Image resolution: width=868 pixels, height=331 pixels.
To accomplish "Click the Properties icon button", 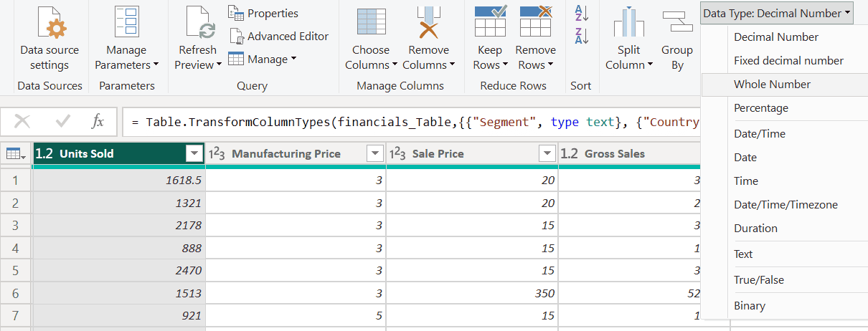I will click(237, 13).
